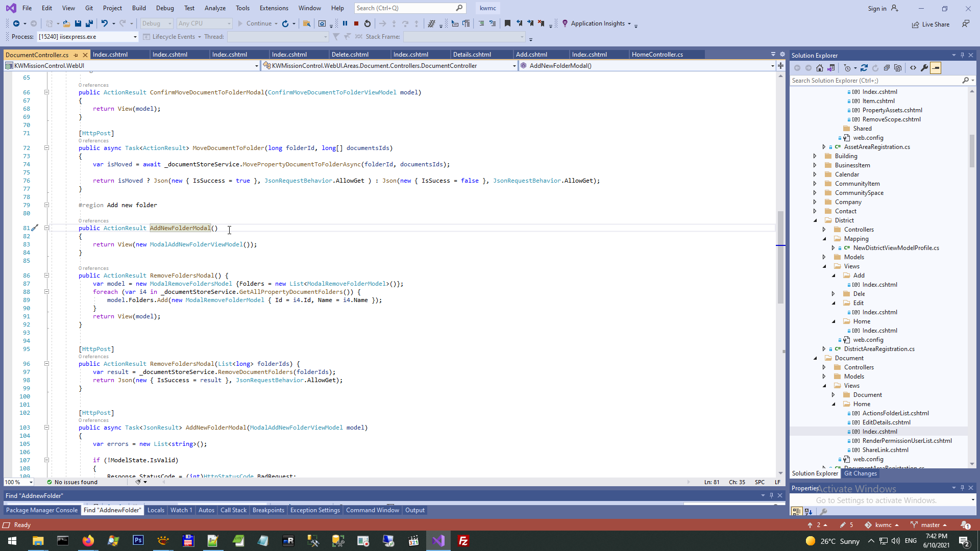
Task: Click Live Share button
Action: 931,24
